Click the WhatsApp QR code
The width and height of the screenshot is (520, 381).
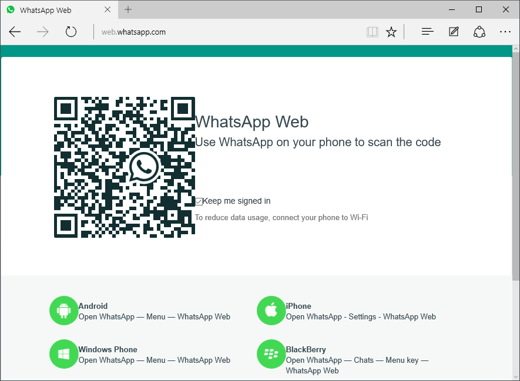point(125,167)
